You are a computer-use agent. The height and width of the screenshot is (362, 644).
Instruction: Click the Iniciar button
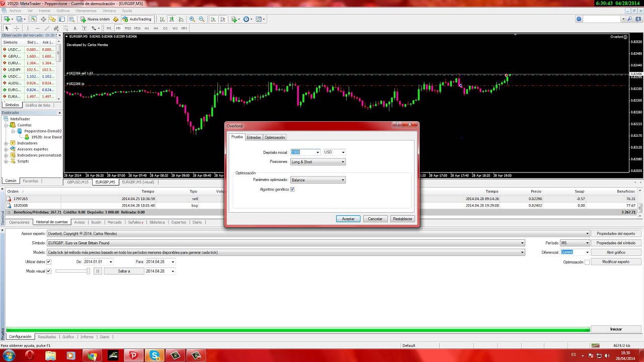coord(616,329)
